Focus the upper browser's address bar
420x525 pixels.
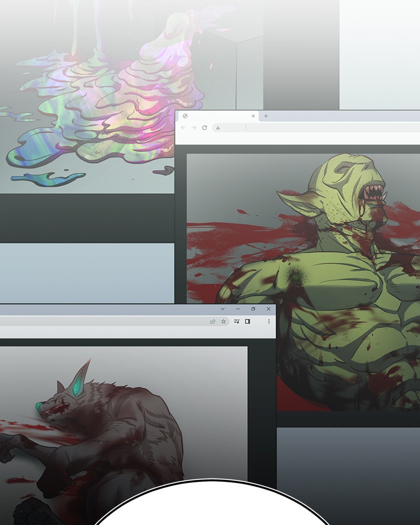tap(316, 128)
